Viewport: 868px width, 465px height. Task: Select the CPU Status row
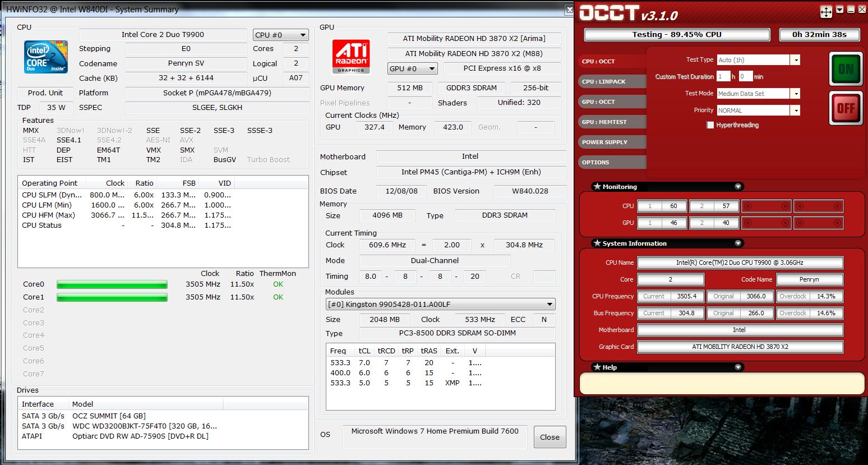[126, 225]
